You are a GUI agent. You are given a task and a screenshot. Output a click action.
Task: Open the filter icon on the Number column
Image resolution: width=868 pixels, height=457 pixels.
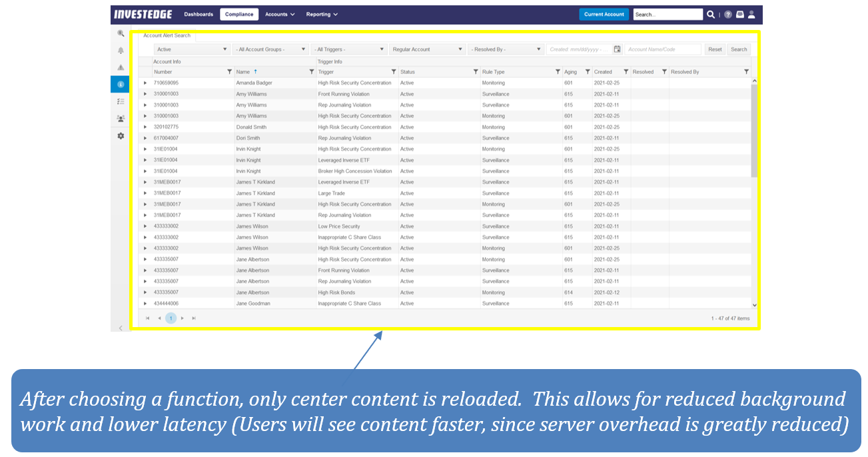pyautogui.click(x=230, y=72)
